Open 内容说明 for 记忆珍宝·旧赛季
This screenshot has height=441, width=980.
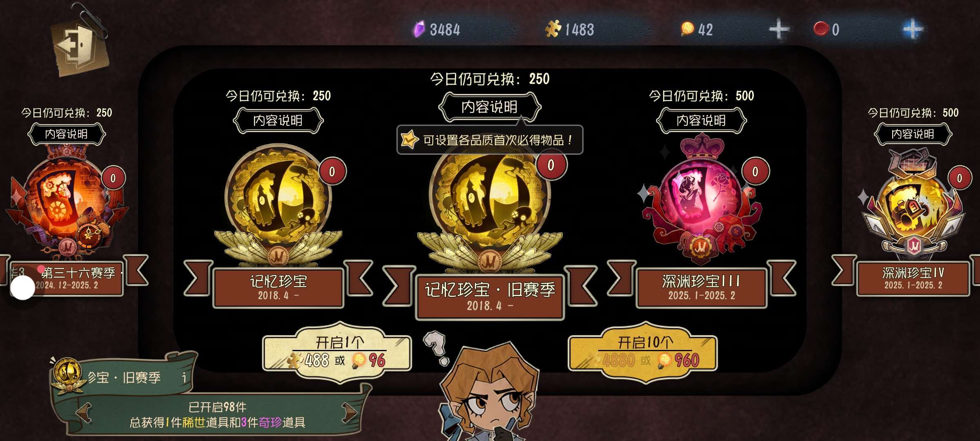tap(490, 107)
